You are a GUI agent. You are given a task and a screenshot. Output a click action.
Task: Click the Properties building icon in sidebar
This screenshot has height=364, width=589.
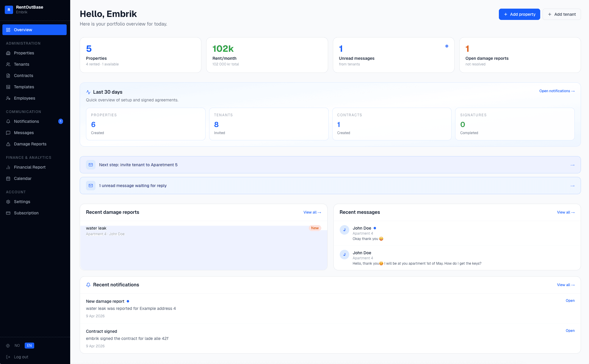(x=8, y=53)
